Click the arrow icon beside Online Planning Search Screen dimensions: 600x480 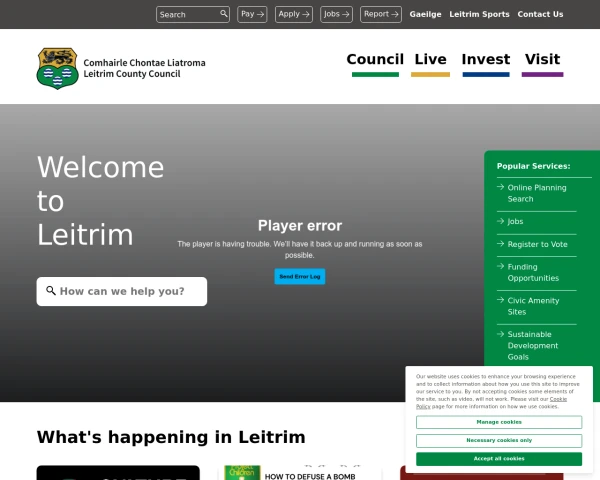500,187
